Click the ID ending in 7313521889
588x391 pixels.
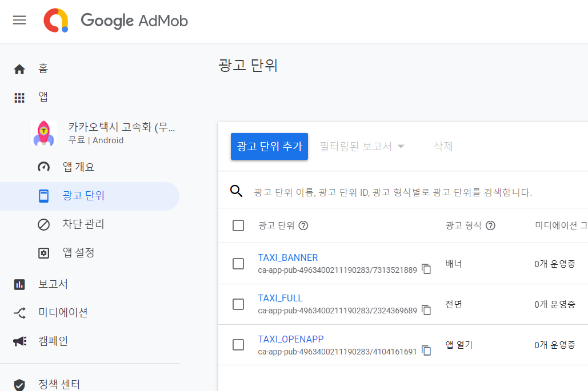(338, 270)
